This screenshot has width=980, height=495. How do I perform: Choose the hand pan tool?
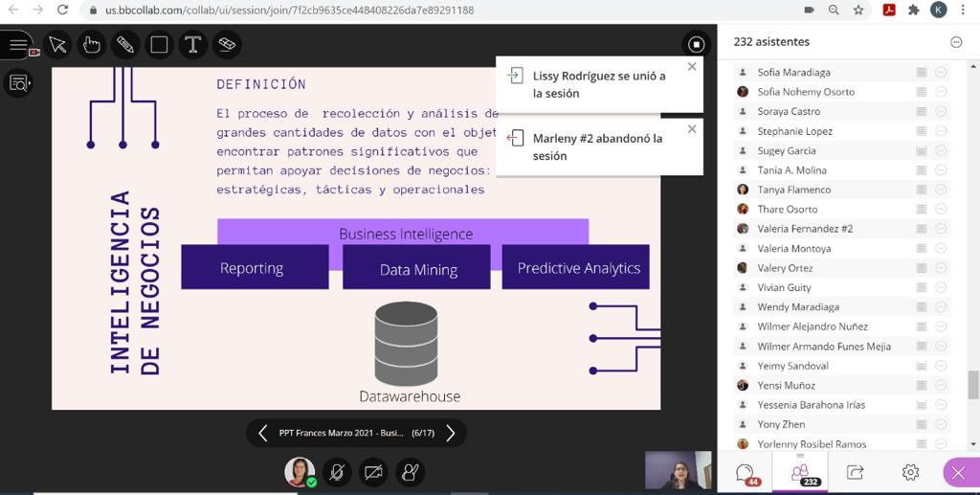click(x=91, y=45)
